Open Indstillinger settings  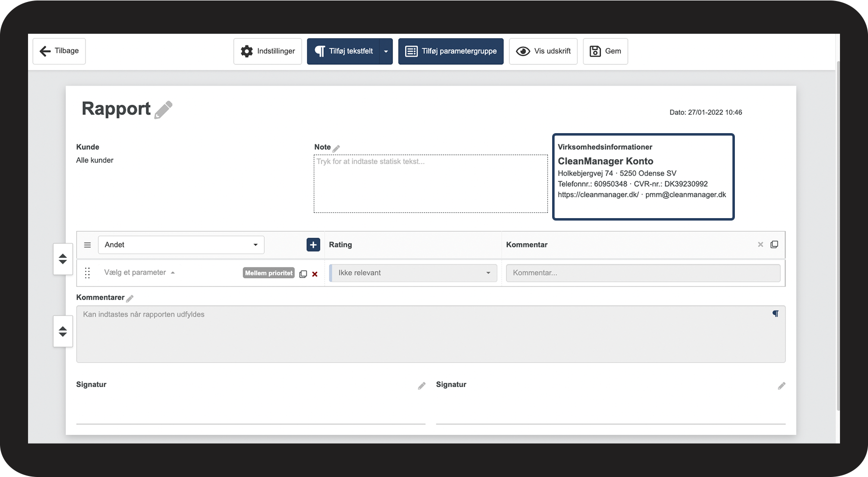(x=268, y=51)
